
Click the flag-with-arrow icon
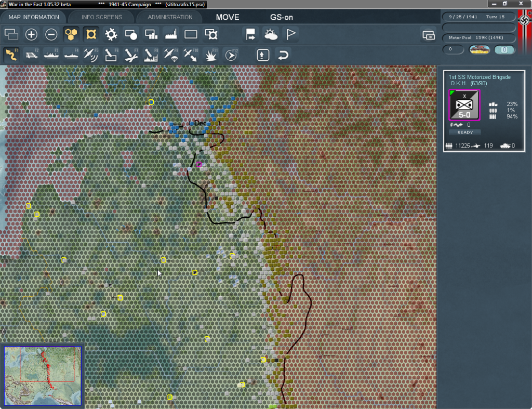coord(250,34)
